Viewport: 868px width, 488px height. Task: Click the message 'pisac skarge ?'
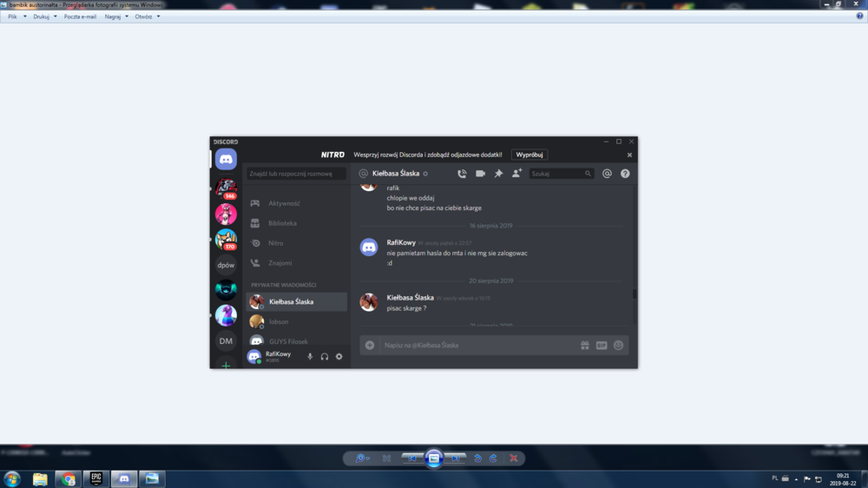(406, 308)
